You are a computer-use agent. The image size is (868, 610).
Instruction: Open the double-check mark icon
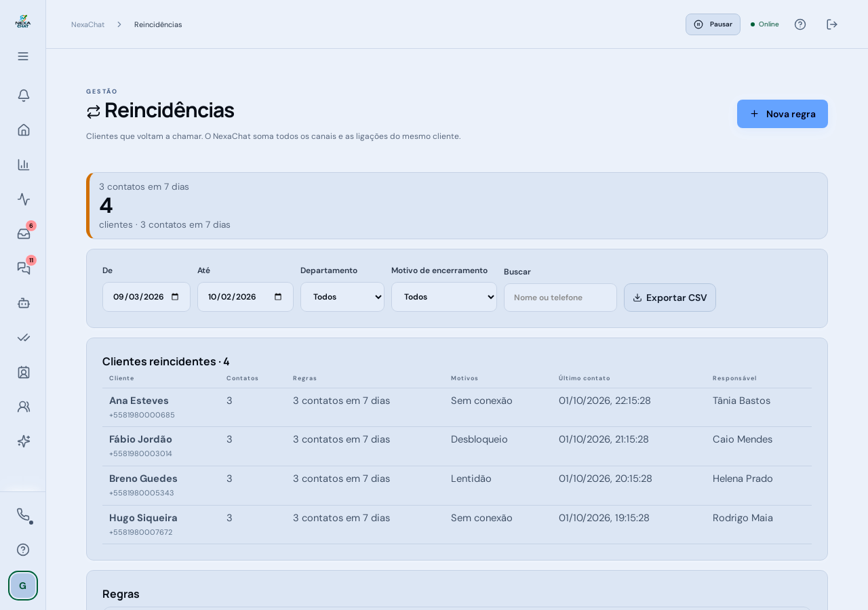23,338
